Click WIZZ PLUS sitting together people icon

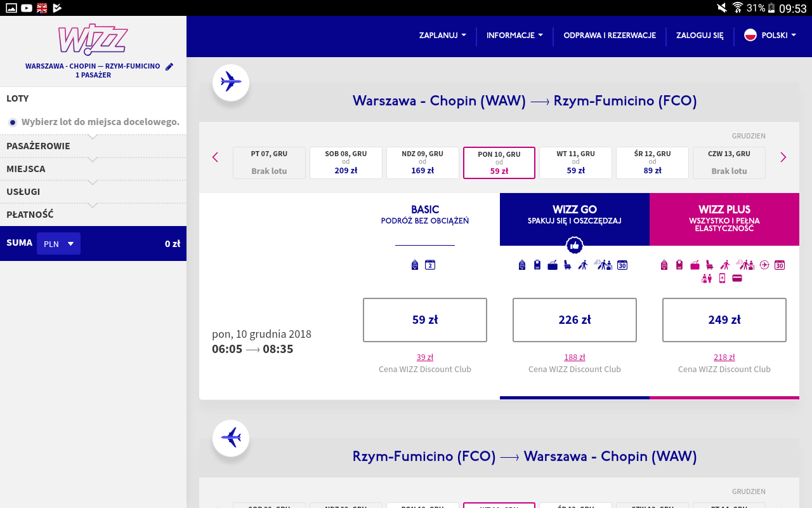coord(707,278)
